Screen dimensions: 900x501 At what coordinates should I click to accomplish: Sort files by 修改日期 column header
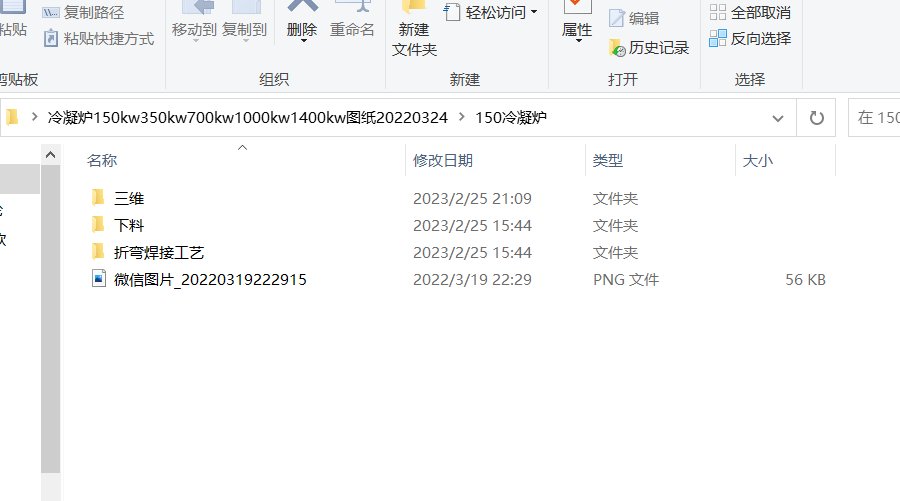pyautogui.click(x=443, y=161)
